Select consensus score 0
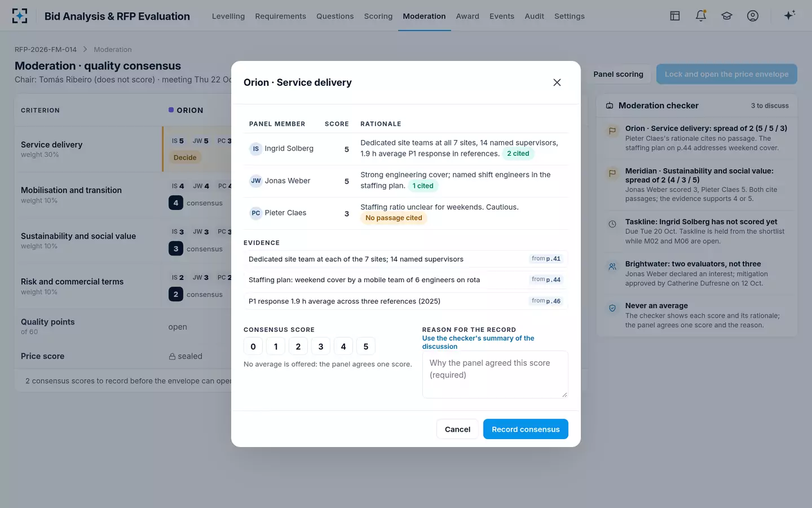 [x=253, y=347]
